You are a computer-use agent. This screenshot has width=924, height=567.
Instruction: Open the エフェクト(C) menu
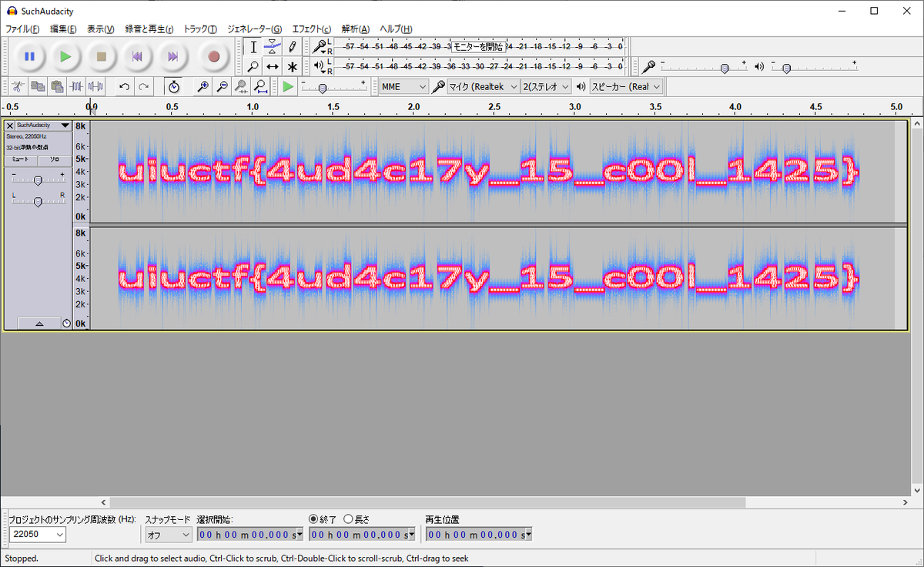312,29
